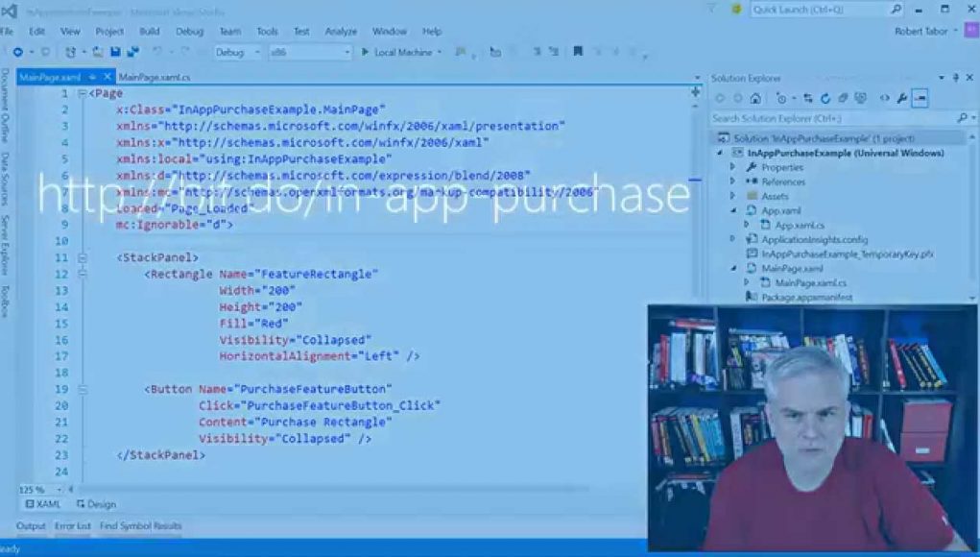Open the Debug menu
The height and width of the screenshot is (557, 980).
pos(189,32)
